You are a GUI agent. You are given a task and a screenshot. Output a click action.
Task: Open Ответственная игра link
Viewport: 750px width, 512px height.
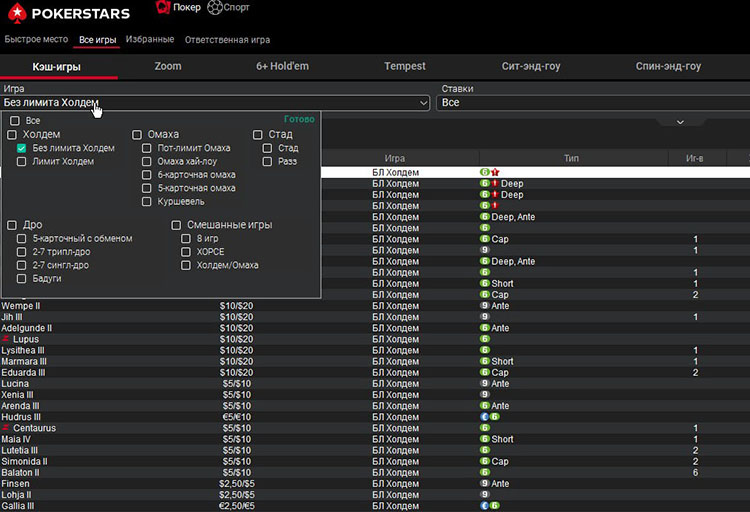coord(227,40)
